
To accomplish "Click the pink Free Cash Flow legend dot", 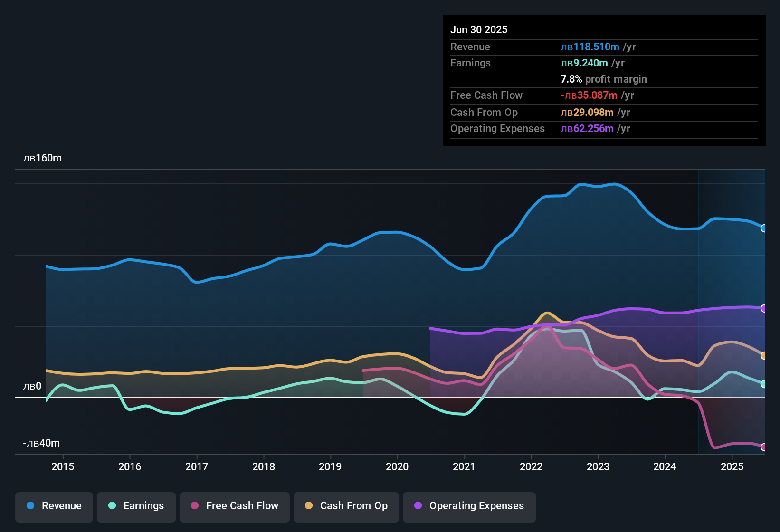I will (x=194, y=506).
